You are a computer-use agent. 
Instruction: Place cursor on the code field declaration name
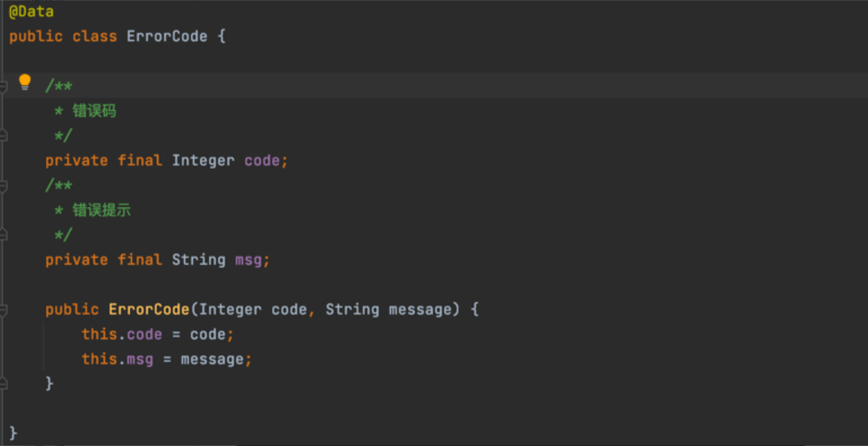(x=262, y=160)
